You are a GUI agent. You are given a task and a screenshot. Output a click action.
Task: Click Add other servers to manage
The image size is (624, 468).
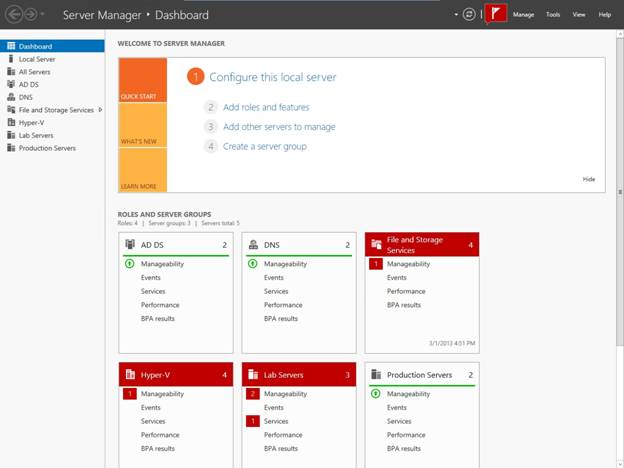click(x=279, y=127)
